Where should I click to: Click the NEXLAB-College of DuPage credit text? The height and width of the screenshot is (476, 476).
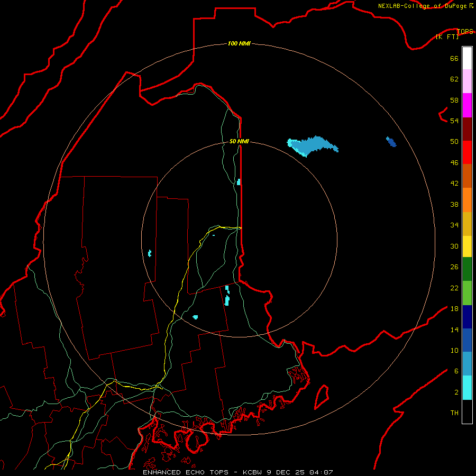pyautogui.click(x=422, y=6)
